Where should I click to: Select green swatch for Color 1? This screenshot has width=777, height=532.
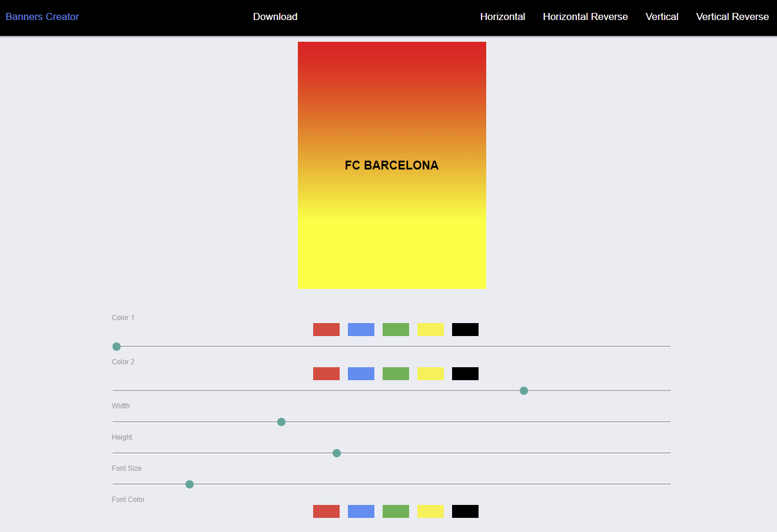click(x=396, y=329)
